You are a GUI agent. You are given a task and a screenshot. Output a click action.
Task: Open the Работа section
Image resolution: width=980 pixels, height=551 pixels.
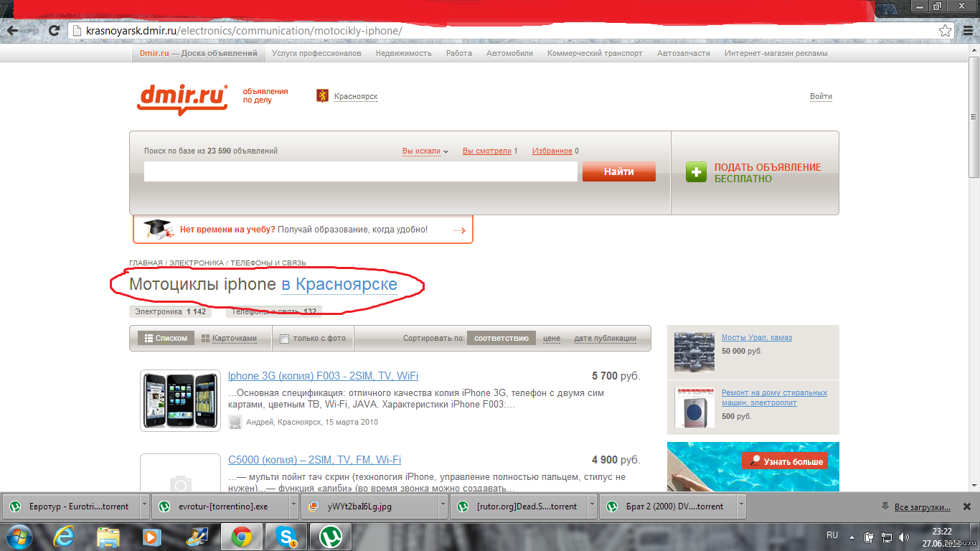coord(459,53)
